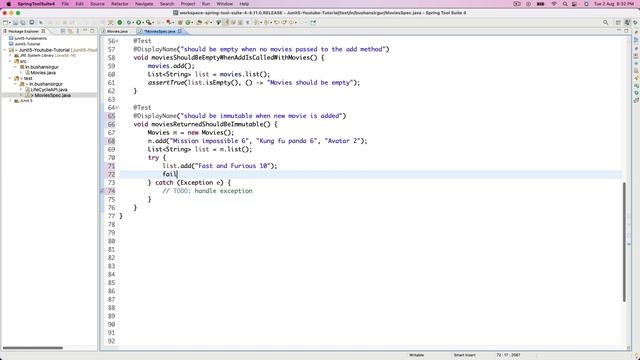Click the Apple menu logo
Screen dimensions: 640x360
click(x=9, y=4)
